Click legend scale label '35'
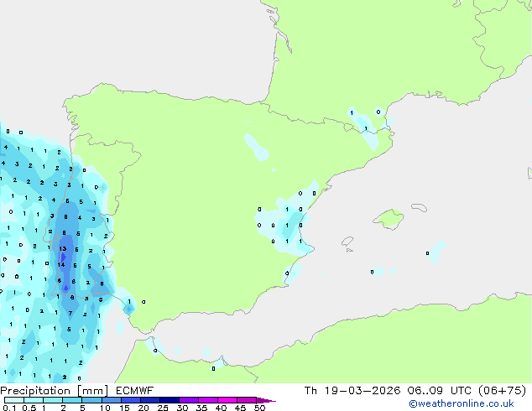Screen dimensions: 532x411 pos(201,408)
